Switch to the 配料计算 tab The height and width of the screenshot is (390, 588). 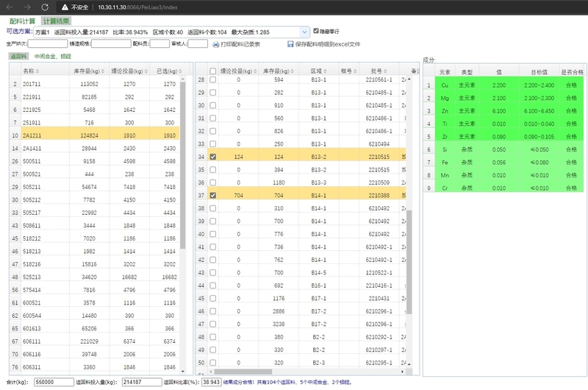[23, 21]
